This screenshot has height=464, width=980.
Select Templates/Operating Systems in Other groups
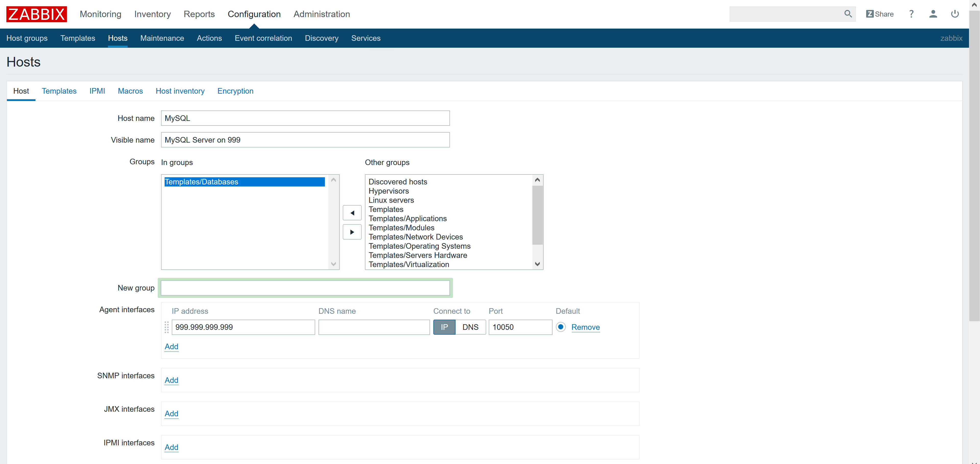pos(419,246)
